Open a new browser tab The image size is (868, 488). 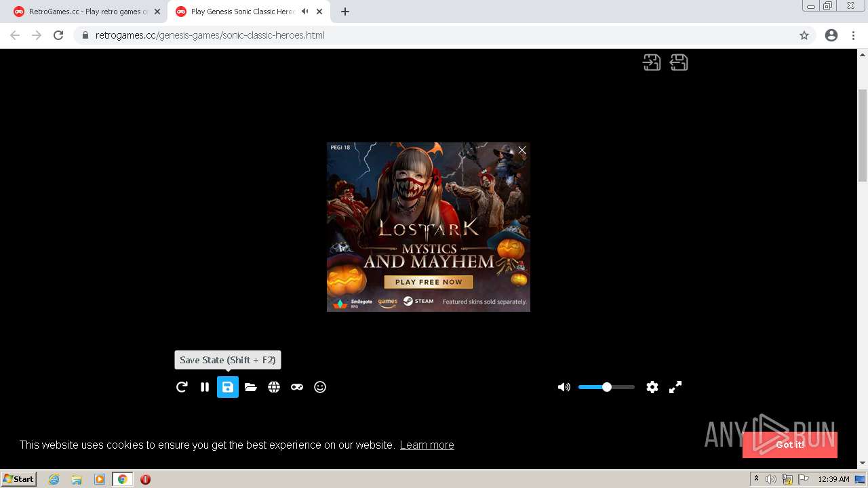click(345, 12)
